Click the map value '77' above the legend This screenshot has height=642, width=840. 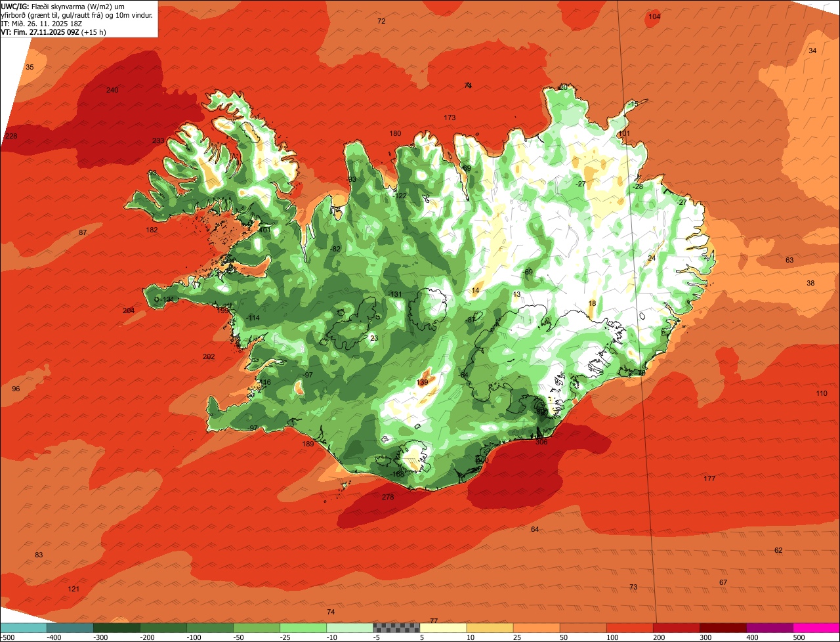click(434, 620)
